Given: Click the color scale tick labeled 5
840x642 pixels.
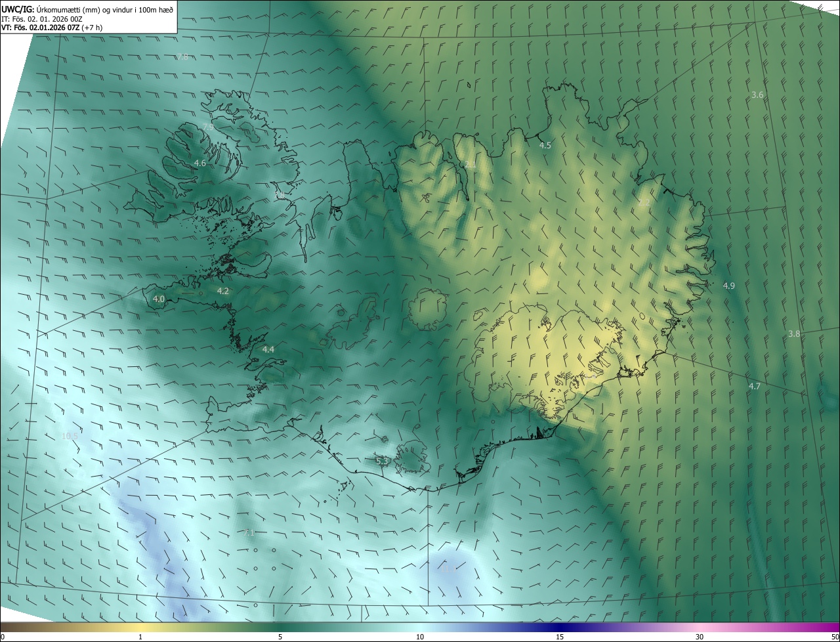Looking at the screenshot, I should pyautogui.click(x=280, y=637).
